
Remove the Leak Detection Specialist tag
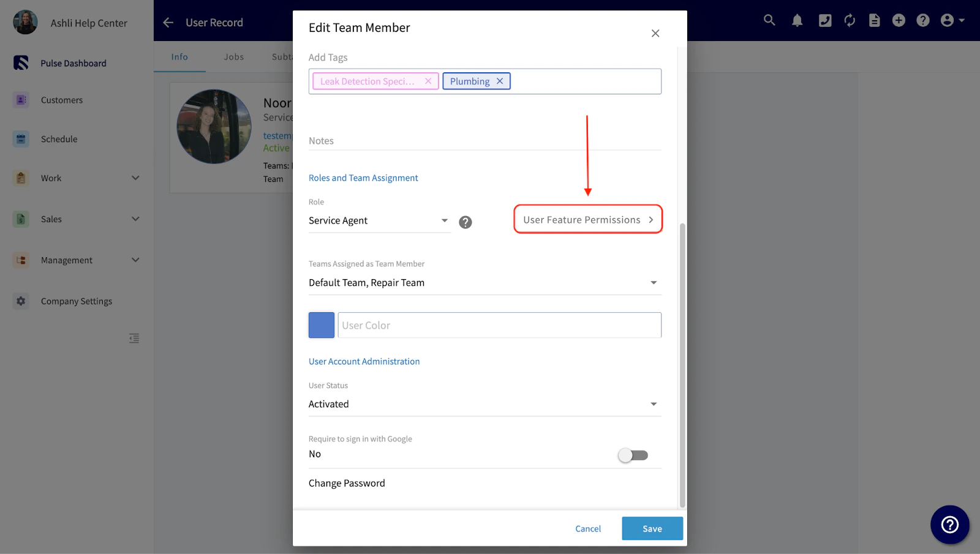pos(428,81)
